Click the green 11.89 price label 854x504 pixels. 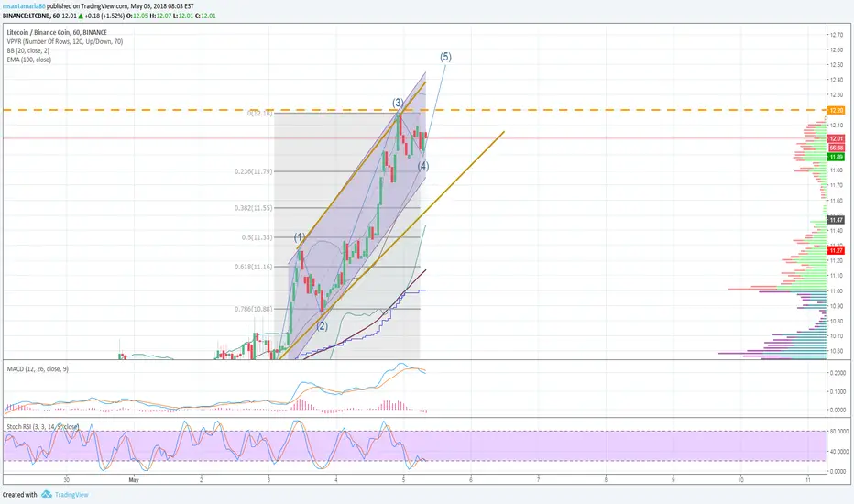point(836,157)
